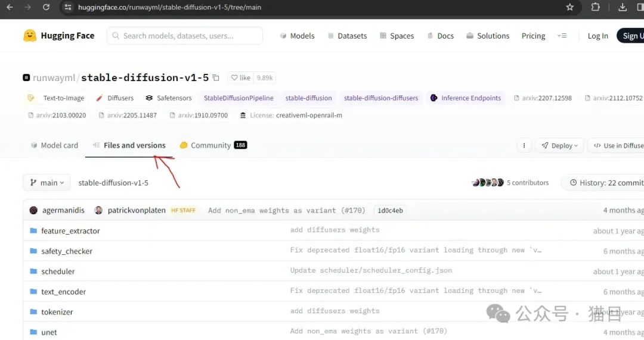Screen dimensions: 644x340
Task: Open Models in the top navigation
Action: click(x=297, y=36)
